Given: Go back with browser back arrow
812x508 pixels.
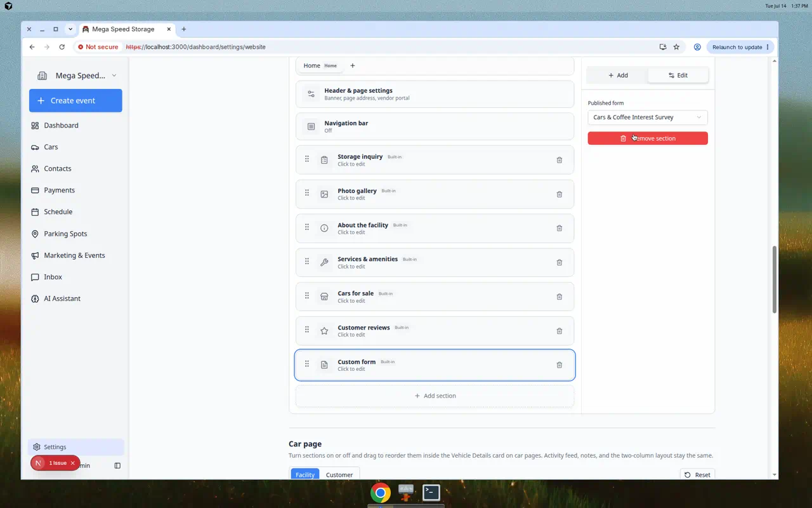Looking at the screenshot, I should point(32,47).
